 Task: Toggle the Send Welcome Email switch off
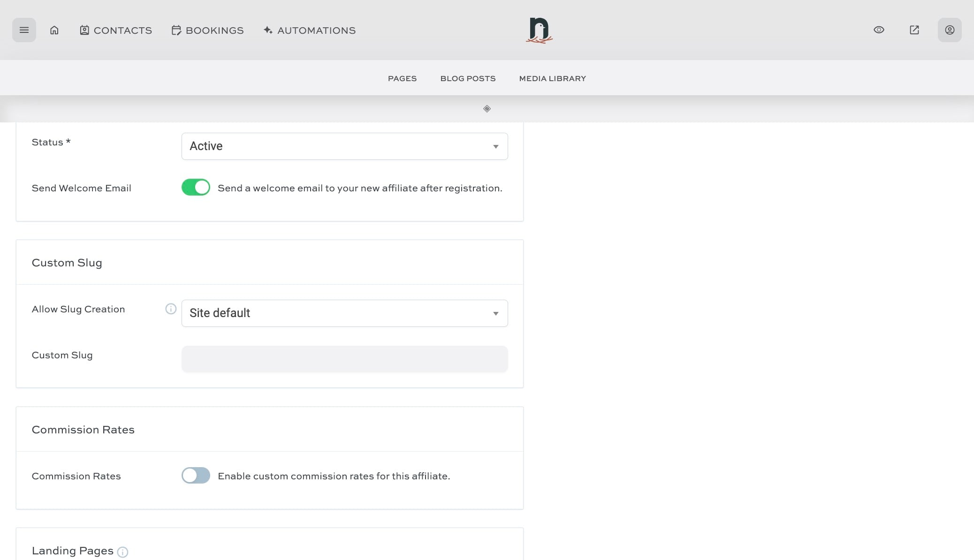click(196, 187)
